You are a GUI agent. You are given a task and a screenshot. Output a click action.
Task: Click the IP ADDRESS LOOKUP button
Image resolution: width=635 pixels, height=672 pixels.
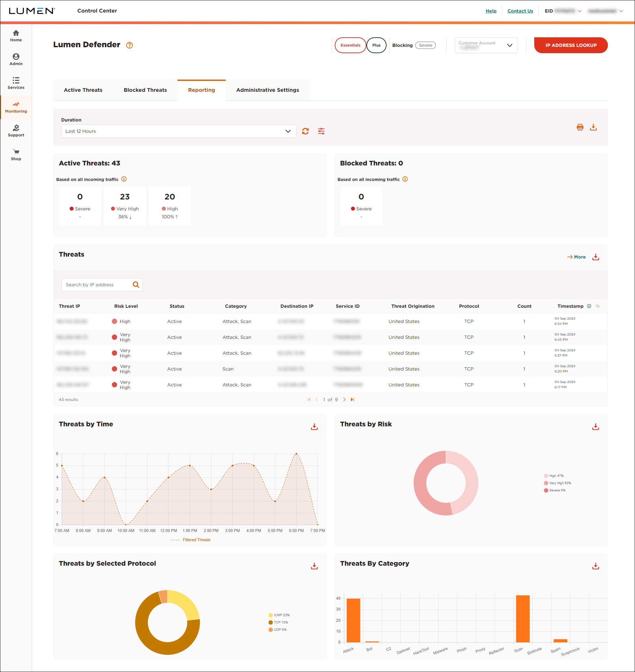pyautogui.click(x=571, y=45)
